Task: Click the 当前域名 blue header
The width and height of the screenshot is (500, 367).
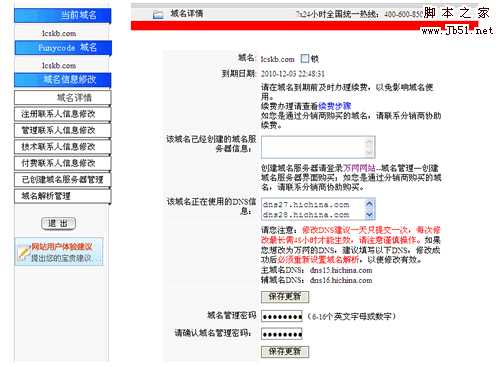Action: pos(63,15)
